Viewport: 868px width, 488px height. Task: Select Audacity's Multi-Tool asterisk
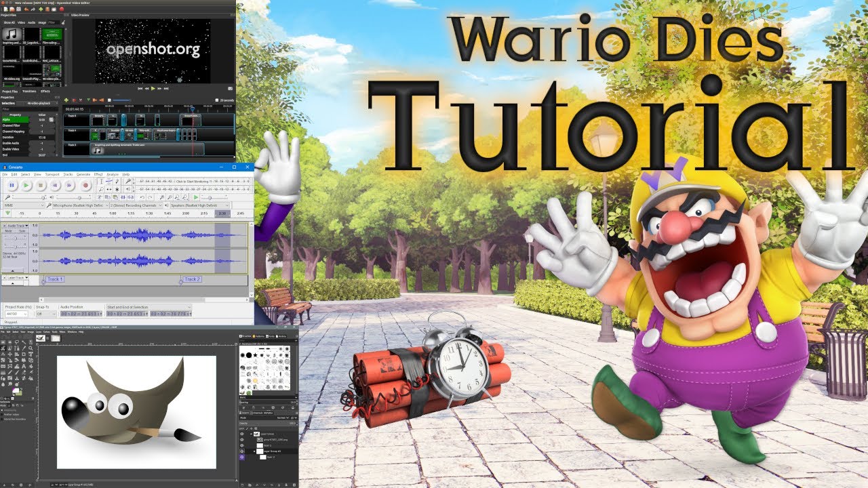[x=117, y=189]
